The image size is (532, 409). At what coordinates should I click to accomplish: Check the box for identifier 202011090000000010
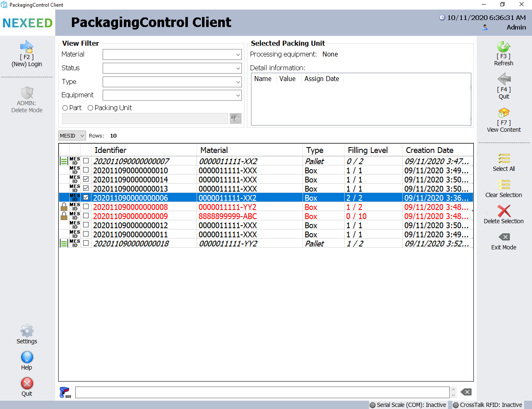click(x=86, y=170)
